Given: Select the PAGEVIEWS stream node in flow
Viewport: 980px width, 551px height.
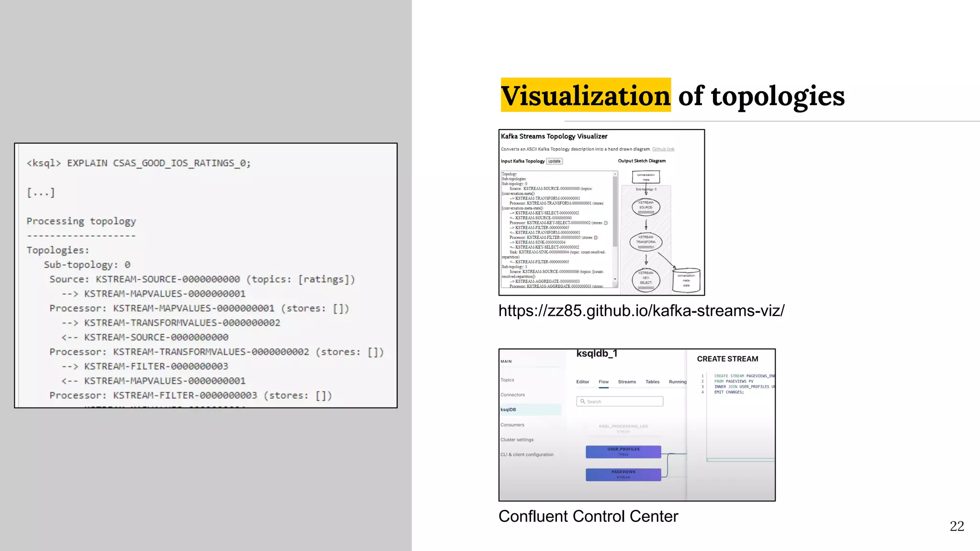Looking at the screenshot, I should 623,474.
